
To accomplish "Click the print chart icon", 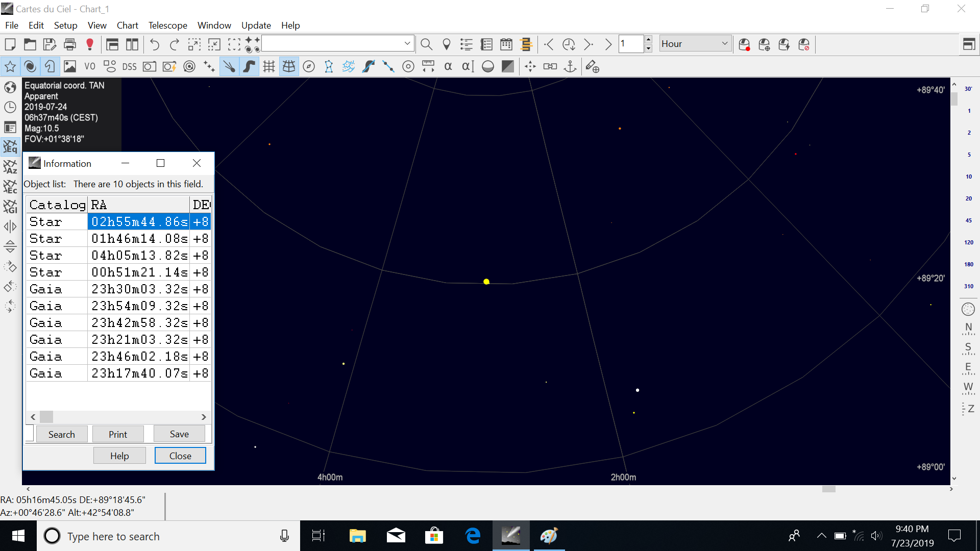I will pyautogui.click(x=70, y=45).
